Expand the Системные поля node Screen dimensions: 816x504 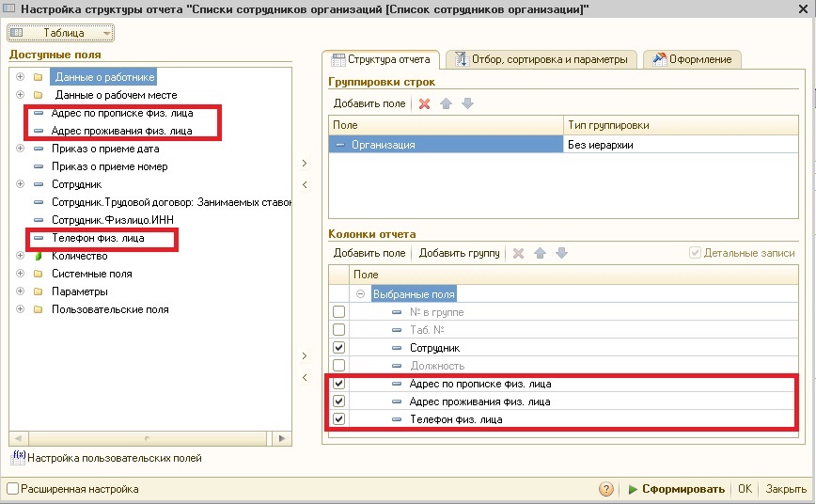20,273
